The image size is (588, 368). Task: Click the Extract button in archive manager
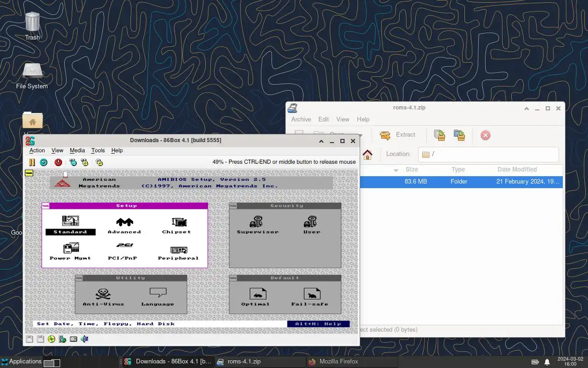coord(397,135)
